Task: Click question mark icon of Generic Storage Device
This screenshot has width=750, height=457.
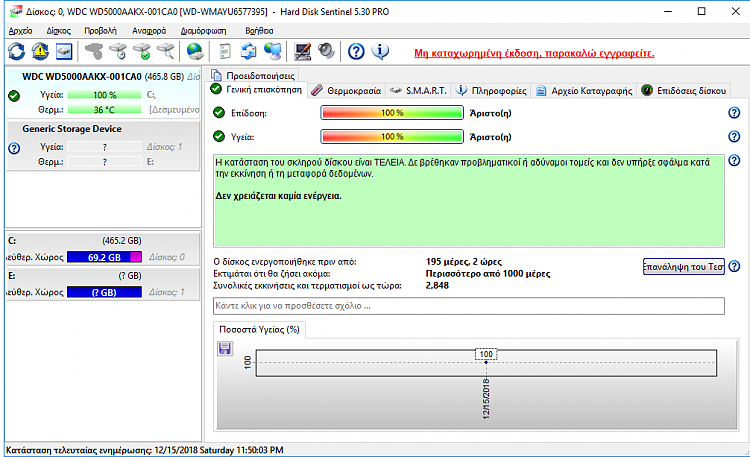Action: (14, 148)
